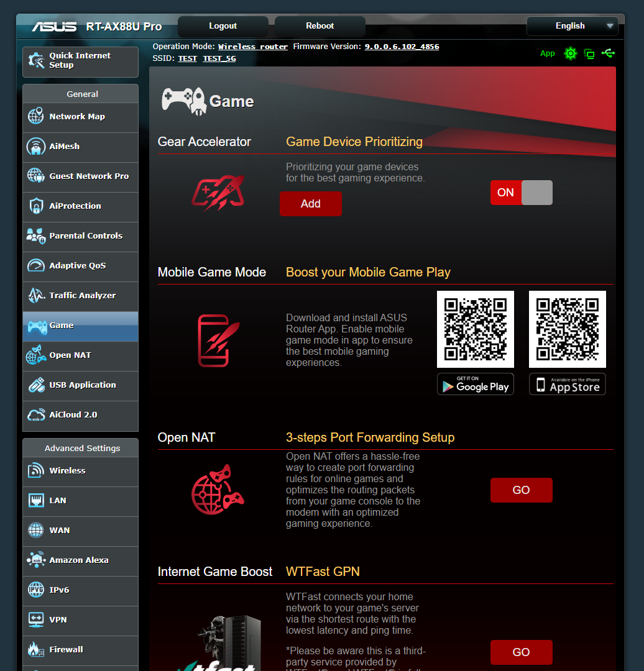Open the English language dropdown
Screen dimensions: 644x671
point(572,25)
